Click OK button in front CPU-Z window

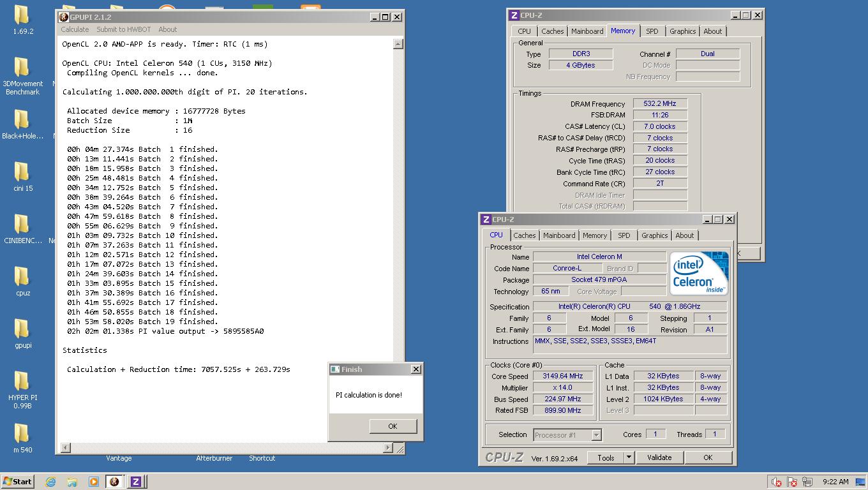coord(707,457)
